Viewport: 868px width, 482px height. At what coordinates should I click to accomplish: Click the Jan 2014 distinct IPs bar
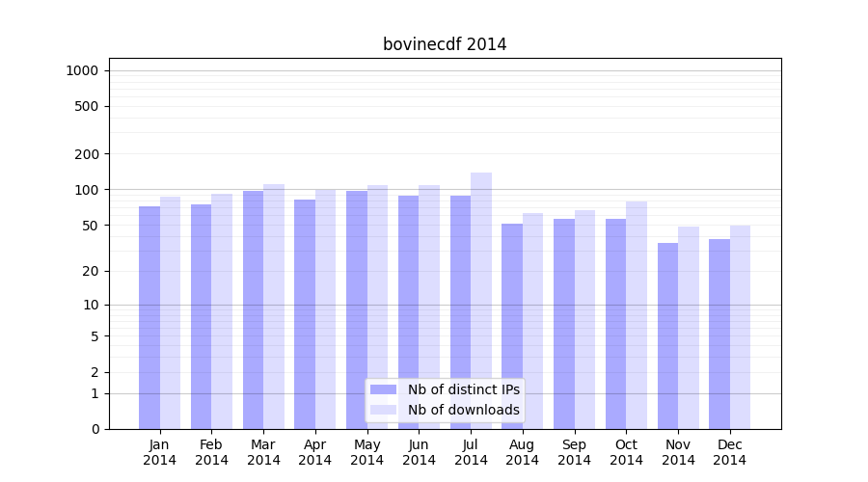point(149,317)
